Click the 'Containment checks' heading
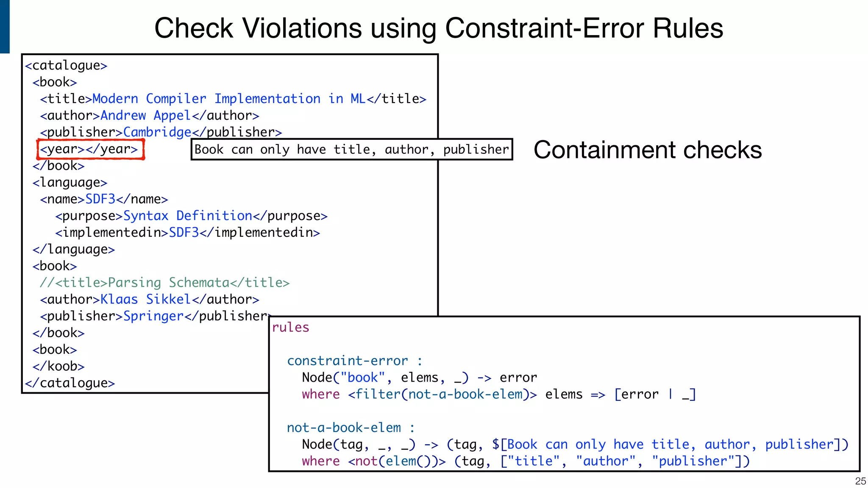868x488 pixels. point(648,150)
